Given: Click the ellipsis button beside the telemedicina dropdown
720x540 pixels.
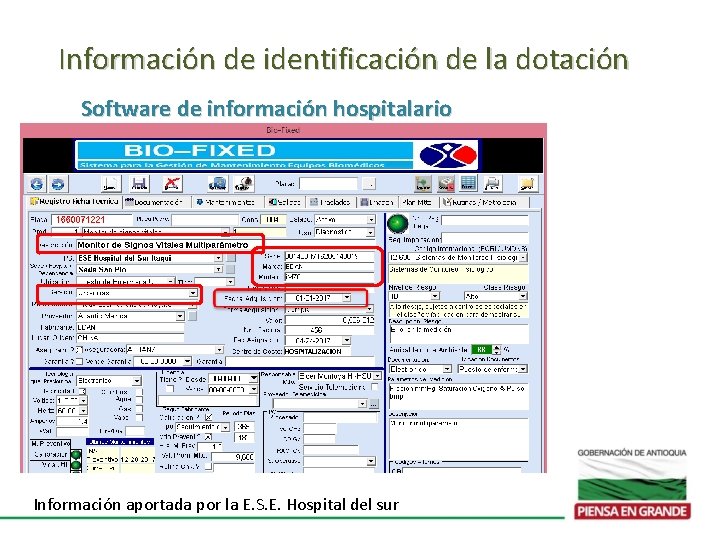Looking at the screenshot, I should tap(374, 404).
